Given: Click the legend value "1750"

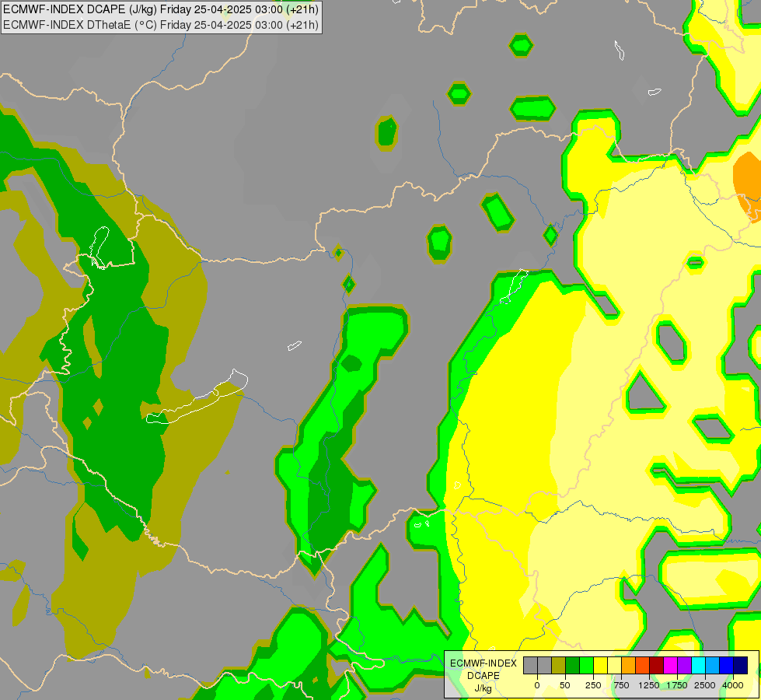Looking at the screenshot, I should pos(677,685).
